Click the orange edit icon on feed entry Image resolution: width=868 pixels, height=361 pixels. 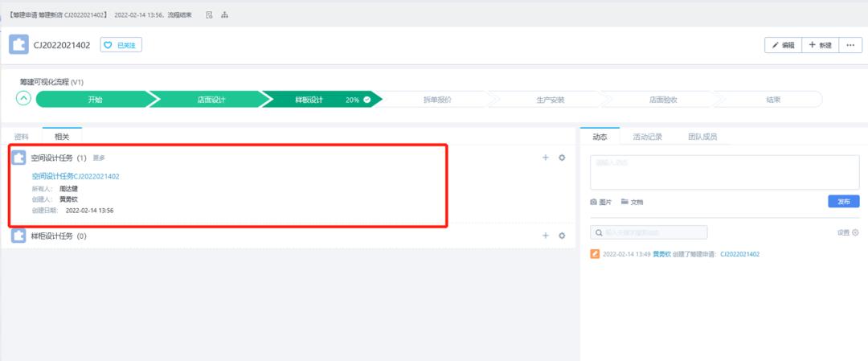[x=595, y=254]
